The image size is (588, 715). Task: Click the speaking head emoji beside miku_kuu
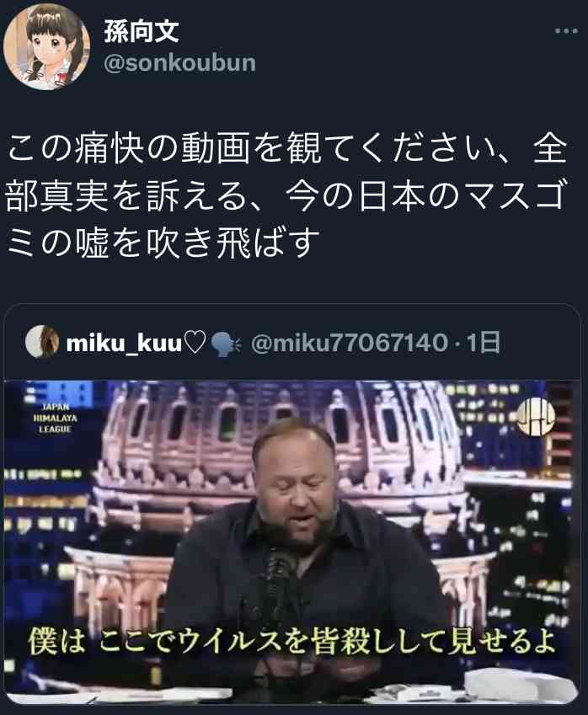point(226,344)
